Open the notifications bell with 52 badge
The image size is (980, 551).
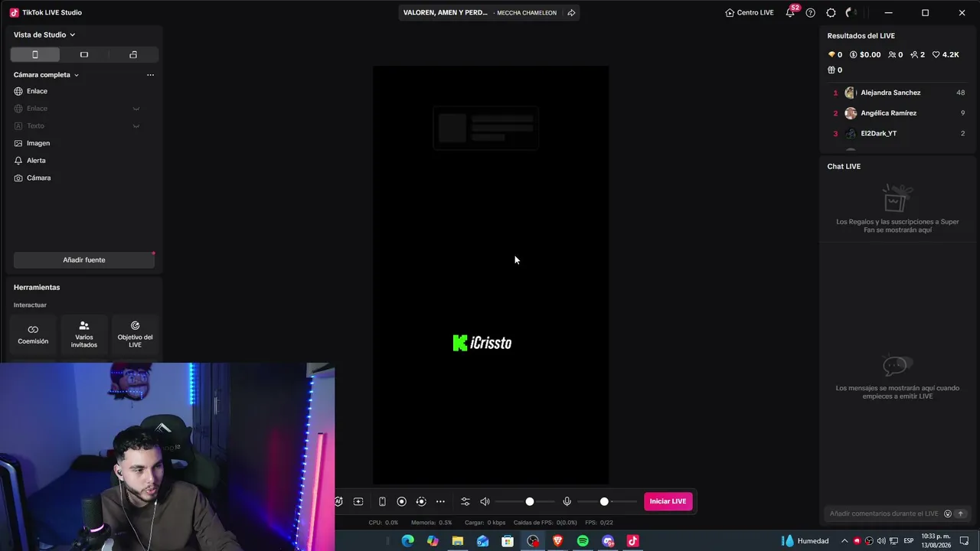pyautogui.click(x=790, y=12)
